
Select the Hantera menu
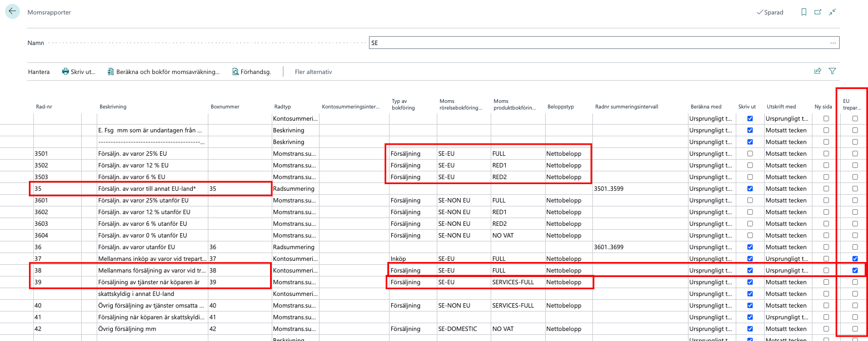(39, 71)
